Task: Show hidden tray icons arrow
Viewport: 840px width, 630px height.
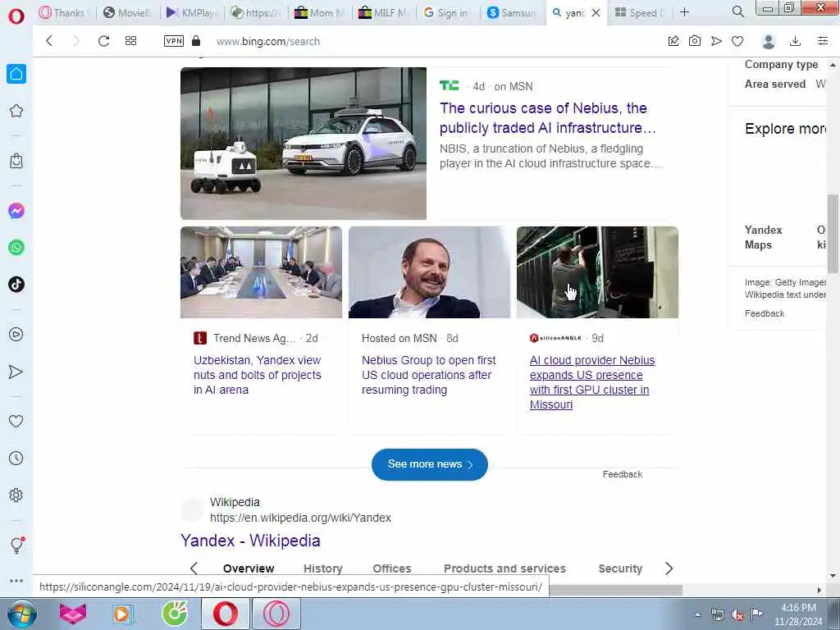Action: tap(697, 615)
